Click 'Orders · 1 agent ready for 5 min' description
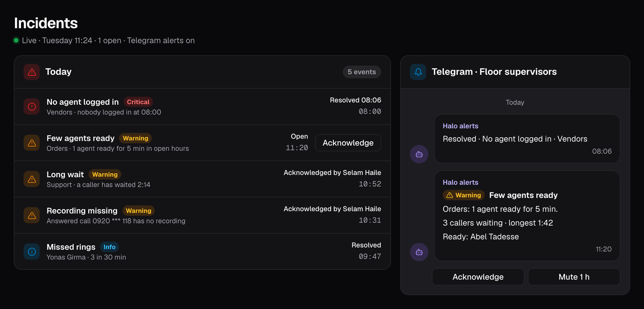The width and height of the screenshot is (644, 309). pyautogui.click(x=118, y=148)
